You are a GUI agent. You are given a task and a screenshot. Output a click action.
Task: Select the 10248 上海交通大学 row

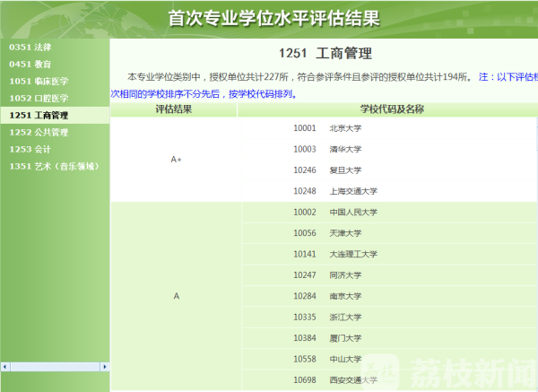(x=389, y=191)
